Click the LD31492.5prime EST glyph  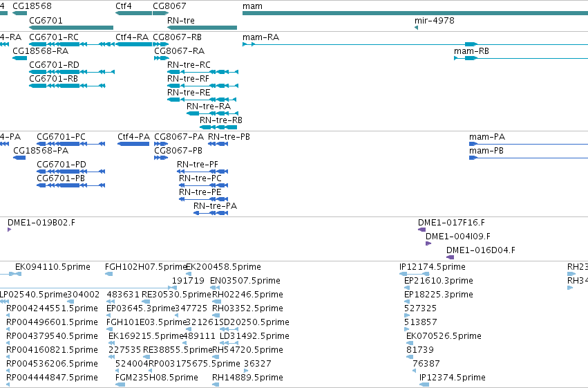[x=229, y=343]
